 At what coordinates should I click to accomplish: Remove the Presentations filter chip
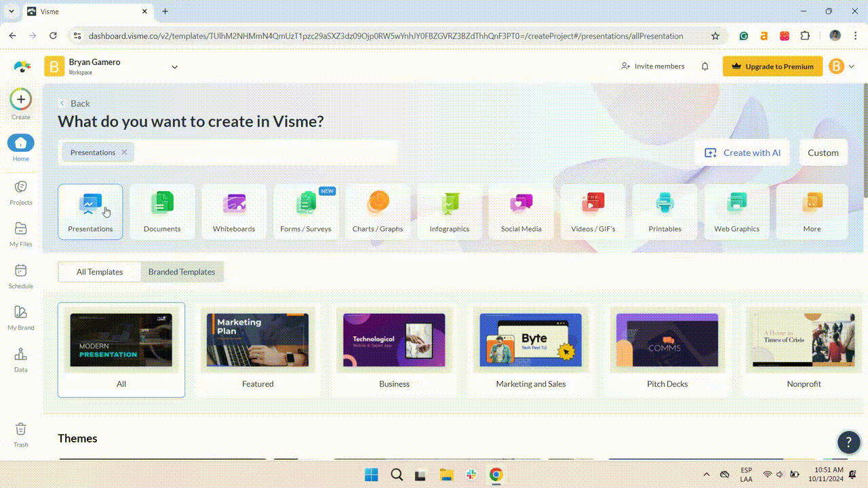tap(124, 152)
